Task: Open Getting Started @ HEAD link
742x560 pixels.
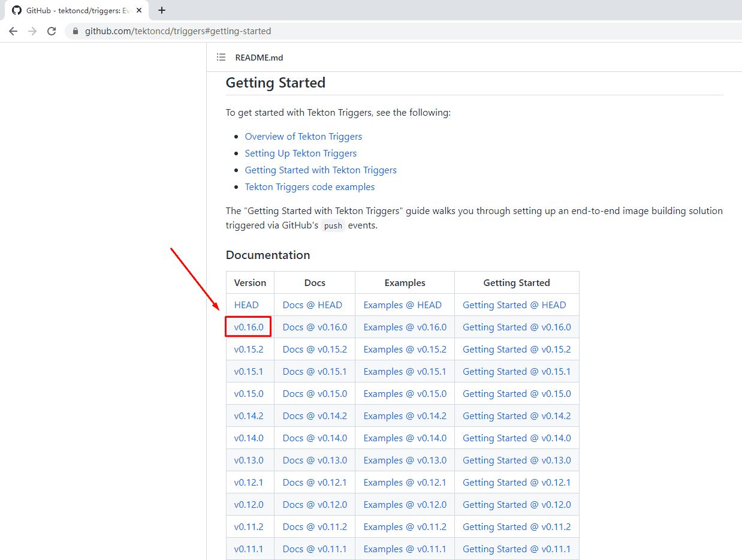Action: pos(514,305)
